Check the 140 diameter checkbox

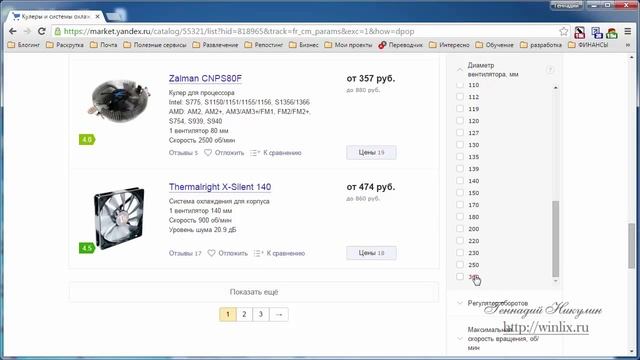[460, 181]
